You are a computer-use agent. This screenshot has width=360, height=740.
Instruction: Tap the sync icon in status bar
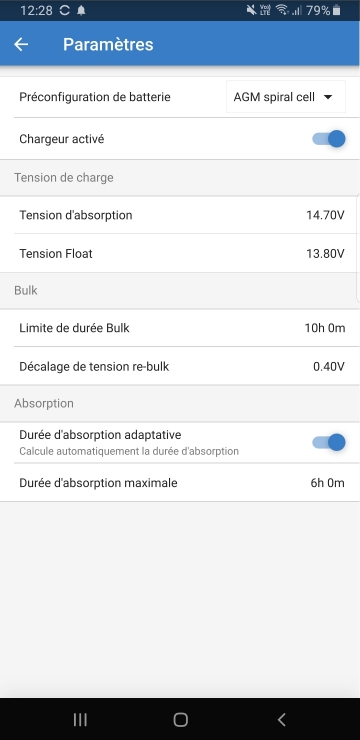point(65,10)
